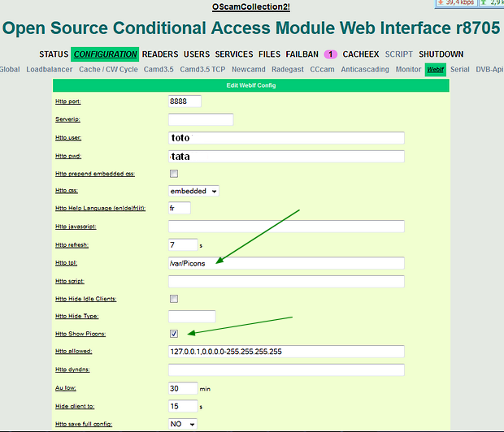
Task: Expand the Http css embedded dropdown
Action: (x=193, y=191)
